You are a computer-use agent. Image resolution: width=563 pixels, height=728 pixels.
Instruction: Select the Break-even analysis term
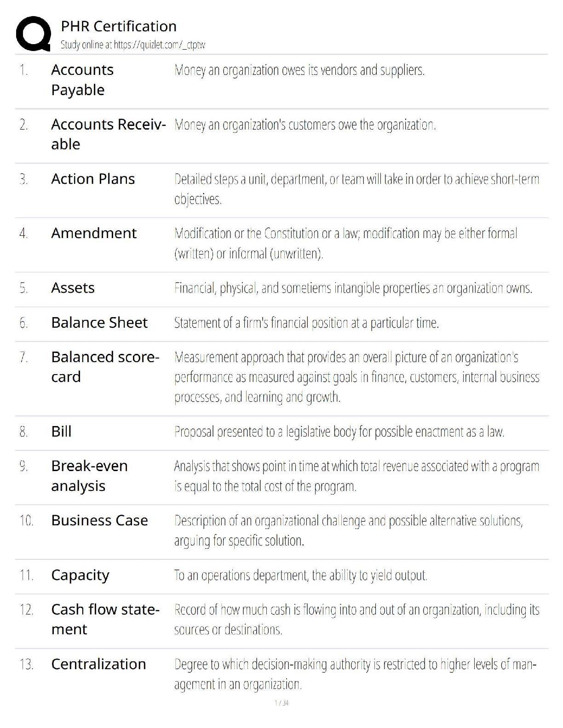(x=89, y=476)
